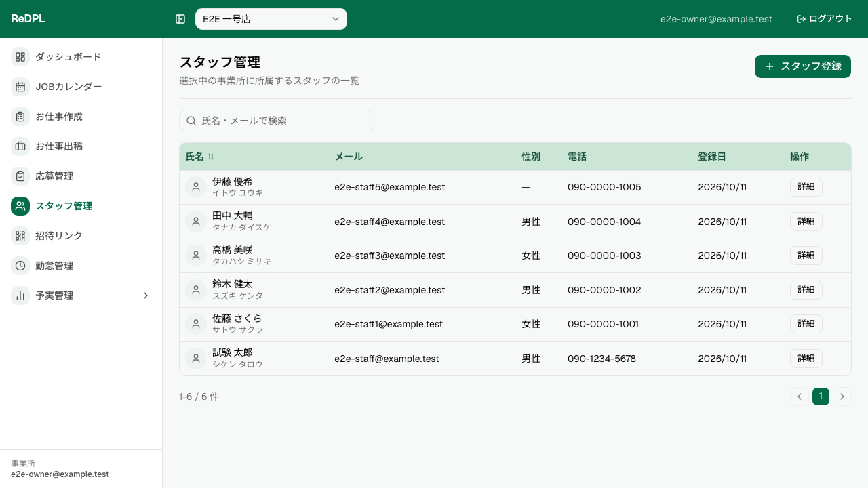Navigate to 勤怠管理 menu item
Image resolution: width=868 pixels, height=488 pixels.
(81, 266)
